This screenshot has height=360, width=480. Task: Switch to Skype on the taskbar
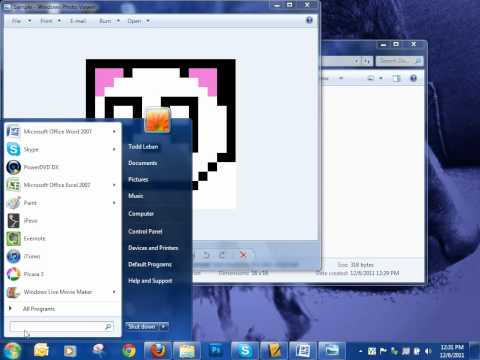coord(245,351)
